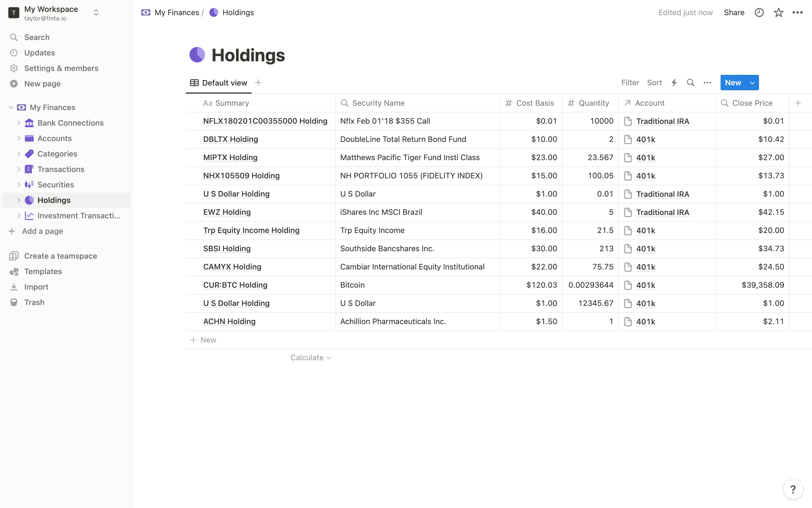This screenshot has width=812, height=508.
Task: Create a record with the blue New button
Action: [733, 82]
